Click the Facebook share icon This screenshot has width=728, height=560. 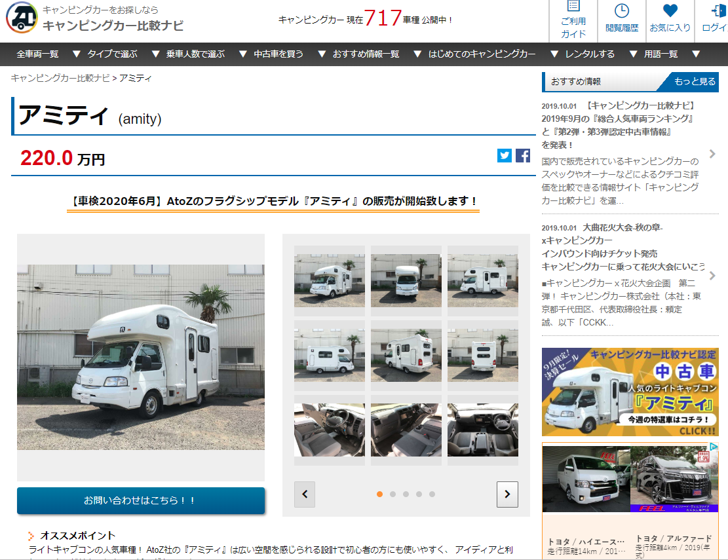[x=522, y=155]
